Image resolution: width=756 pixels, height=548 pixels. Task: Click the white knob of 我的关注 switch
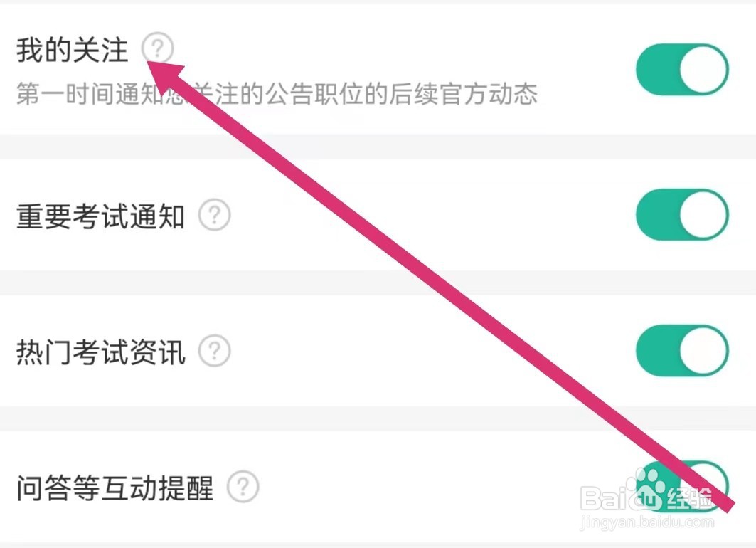(703, 70)
